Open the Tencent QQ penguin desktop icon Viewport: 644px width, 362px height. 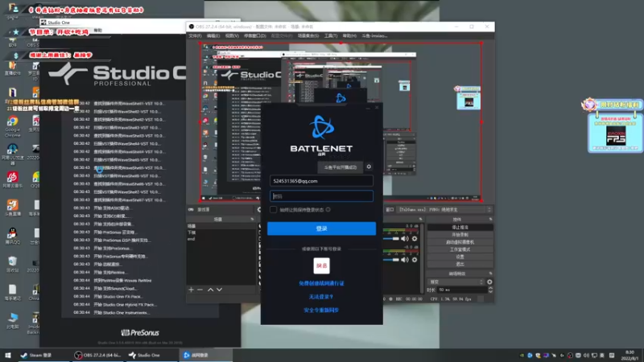pyautogui.click(x=12, y=236)
